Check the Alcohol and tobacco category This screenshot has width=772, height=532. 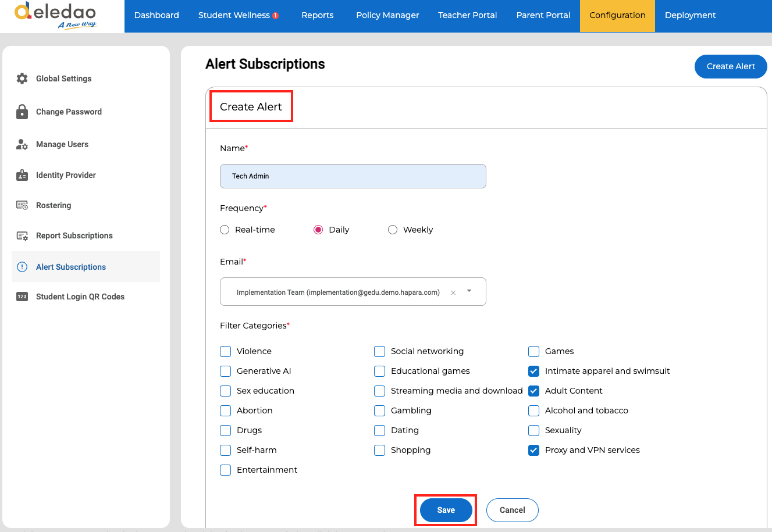pyautogui.click(x=534, y=410)
